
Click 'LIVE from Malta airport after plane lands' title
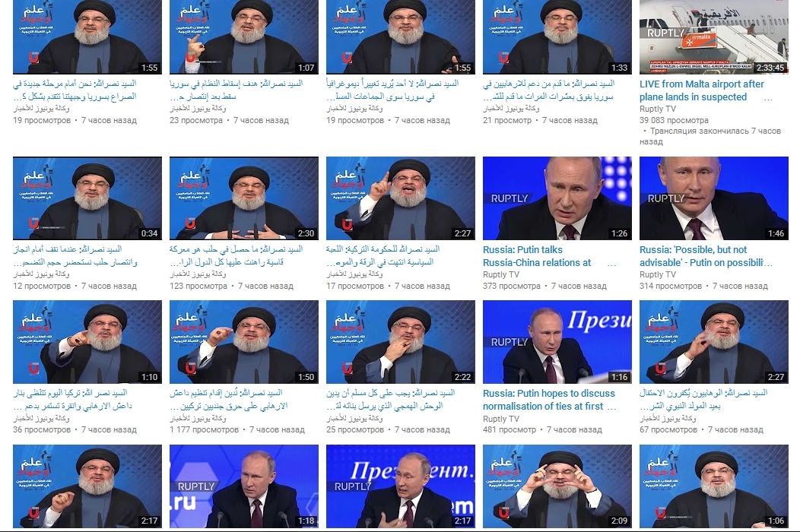[x=702, y=90]
